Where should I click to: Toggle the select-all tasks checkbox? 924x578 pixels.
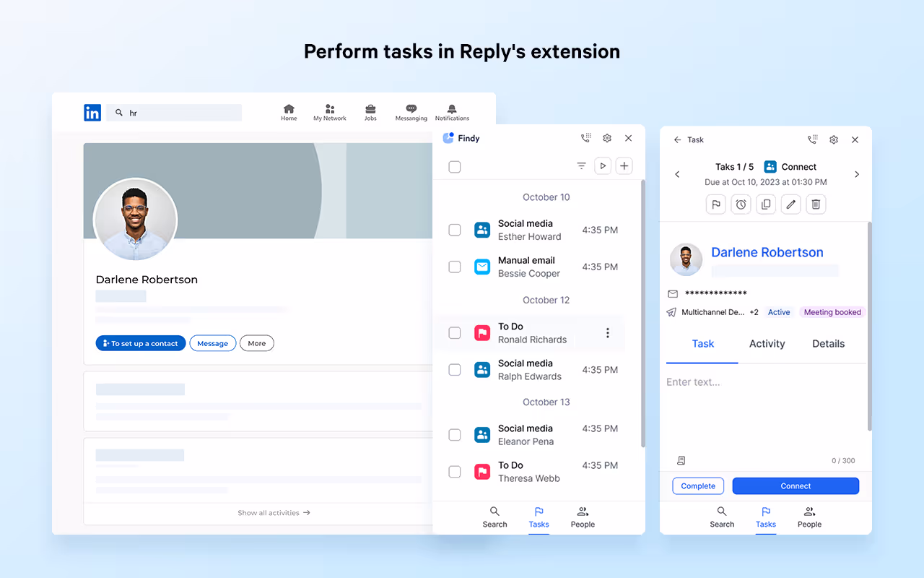click(455, 167)
